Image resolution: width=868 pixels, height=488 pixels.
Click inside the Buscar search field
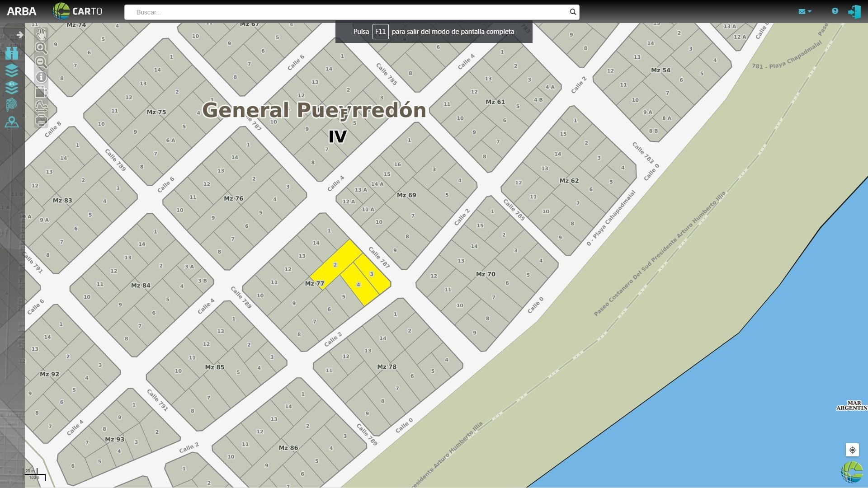tap(346, 12)
